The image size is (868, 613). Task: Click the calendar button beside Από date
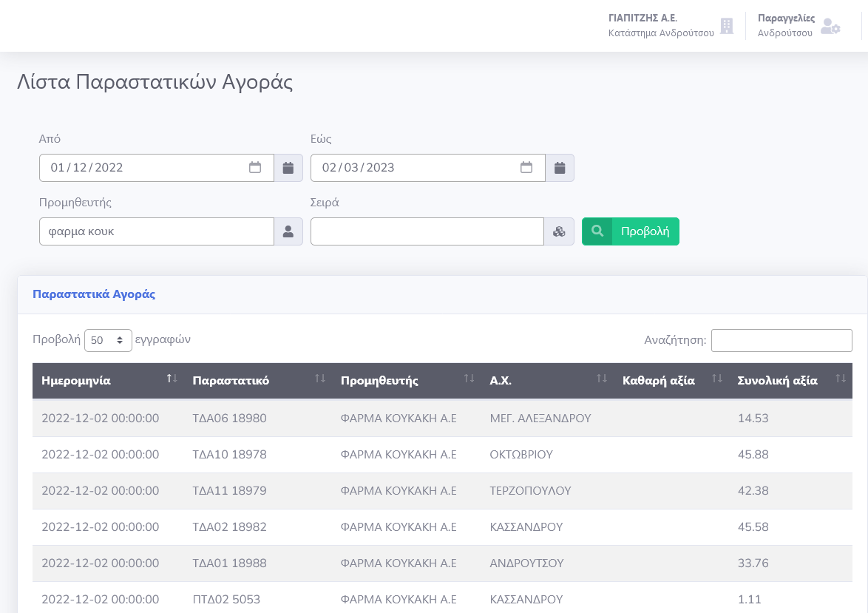point(288,168)
